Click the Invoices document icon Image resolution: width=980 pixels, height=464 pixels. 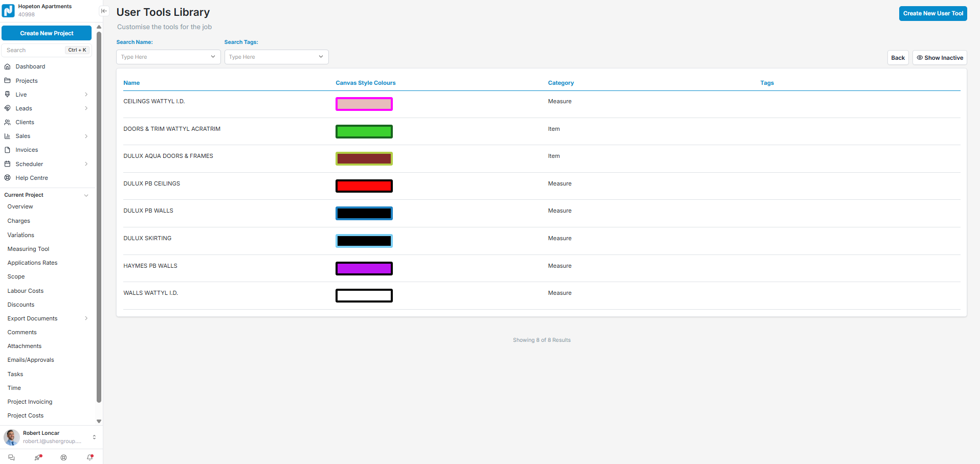click(x=7, y=150)
